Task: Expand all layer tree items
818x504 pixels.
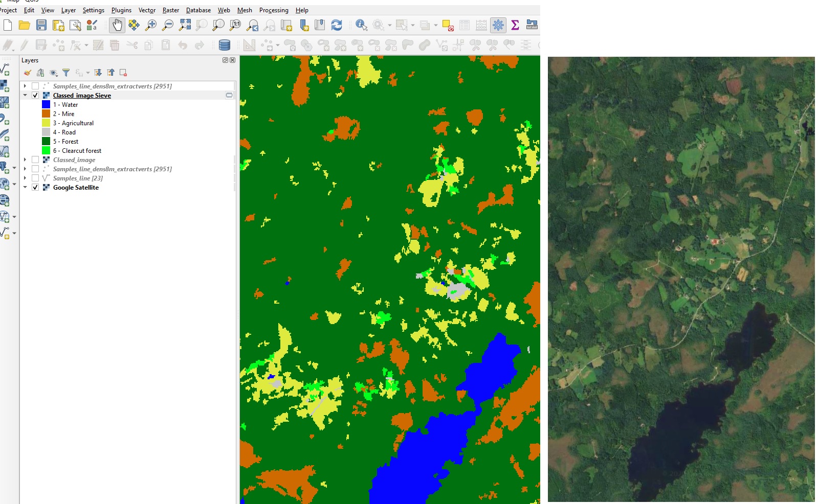Action: tap(98, 73)
